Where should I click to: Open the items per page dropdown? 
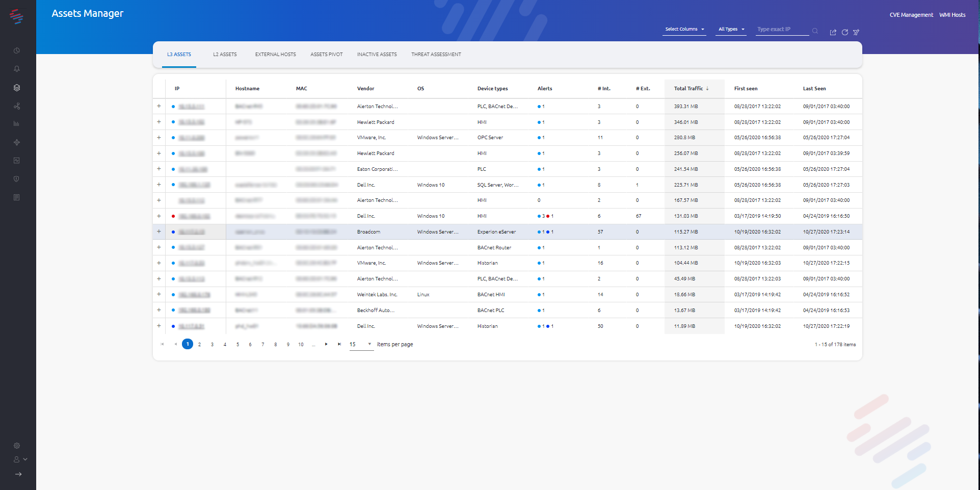click(x=361, y=345)
